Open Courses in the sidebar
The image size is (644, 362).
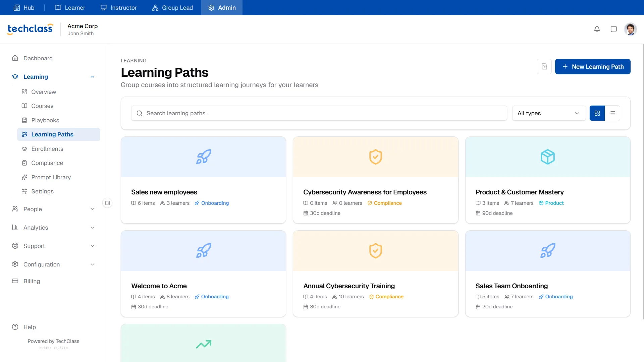tap(59, 106)
